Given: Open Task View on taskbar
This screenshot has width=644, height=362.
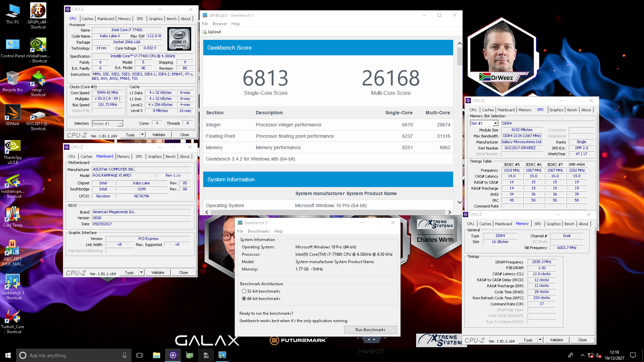Looking at the screenshot, I should 140,355.
